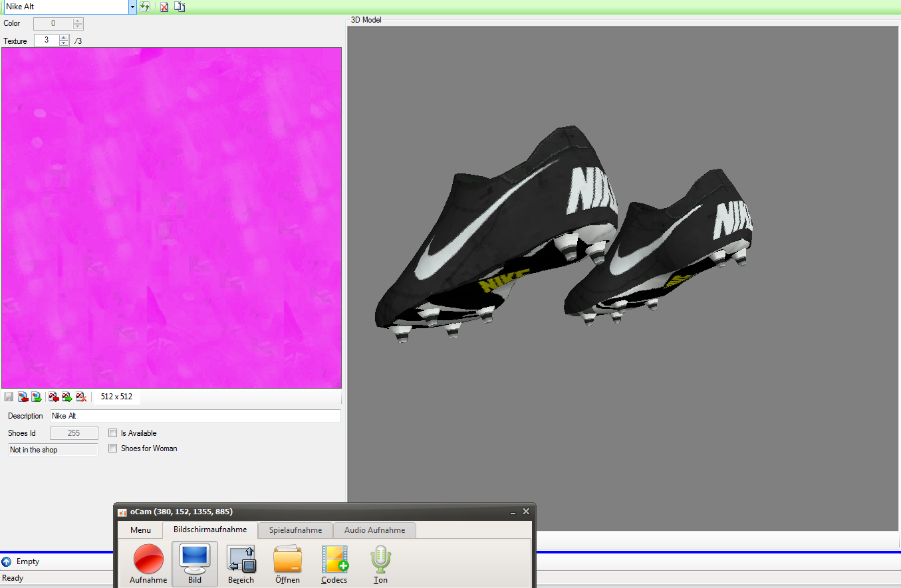Click the export 3D model icon with green arrow
The image size is (901, 588).
point(67,397)
